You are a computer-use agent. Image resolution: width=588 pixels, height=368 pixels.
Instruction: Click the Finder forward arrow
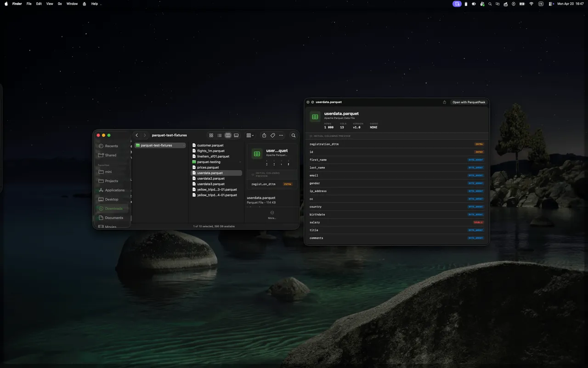(145, 135)
